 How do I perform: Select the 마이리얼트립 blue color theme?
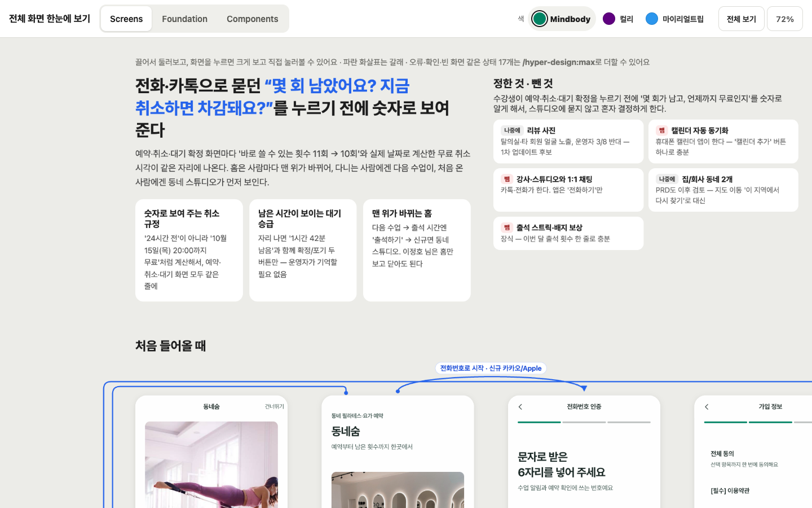click(675, 19)
